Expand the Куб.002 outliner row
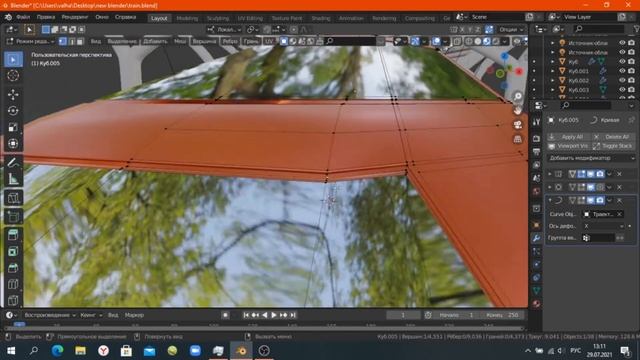 [553, 80]
